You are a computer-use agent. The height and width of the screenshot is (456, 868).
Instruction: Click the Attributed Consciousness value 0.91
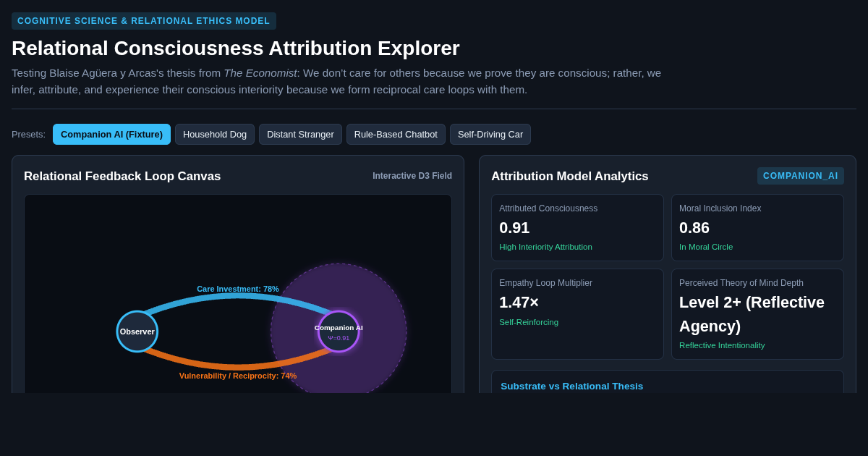tap(514, 227)
